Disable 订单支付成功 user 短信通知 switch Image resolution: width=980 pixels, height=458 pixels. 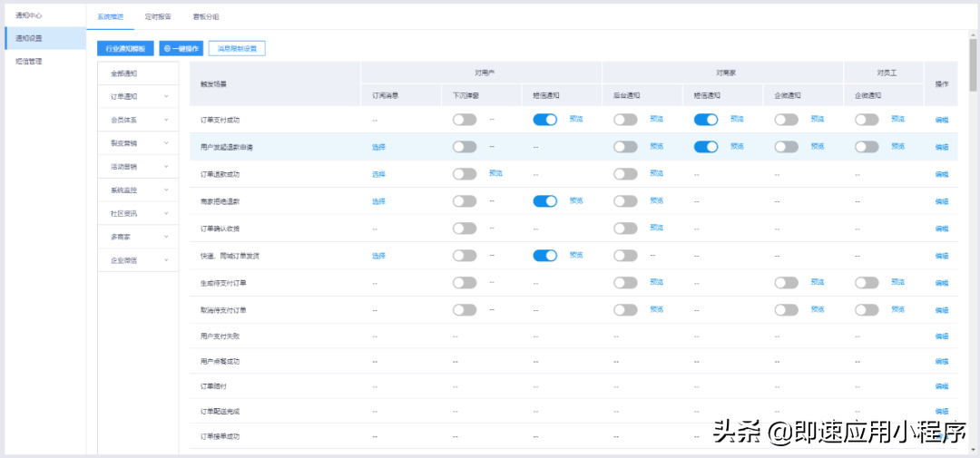(544, 120)
